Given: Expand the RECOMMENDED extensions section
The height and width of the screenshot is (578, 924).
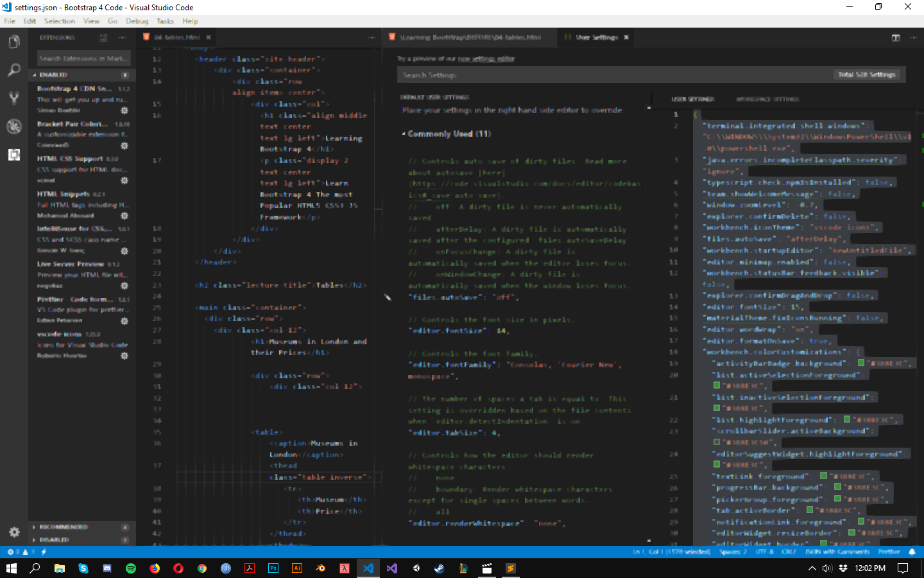Looking at the screenshot, I should [82, 527].
